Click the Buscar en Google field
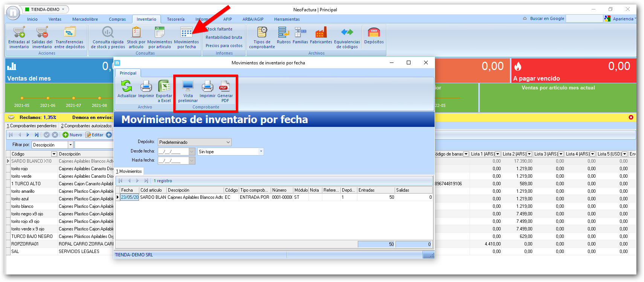644x282 pixels. coord(584,18)
